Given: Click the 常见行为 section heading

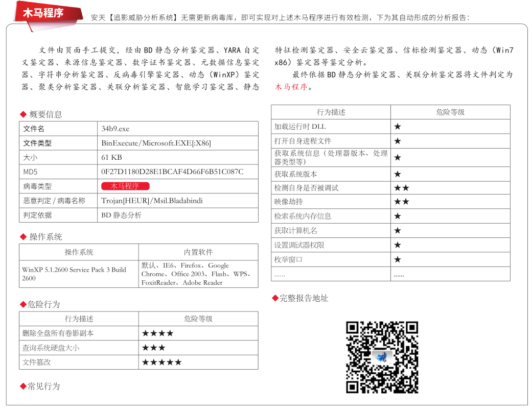Looking at the screenshot, I should pyautogui.click(x=44, y=386).
